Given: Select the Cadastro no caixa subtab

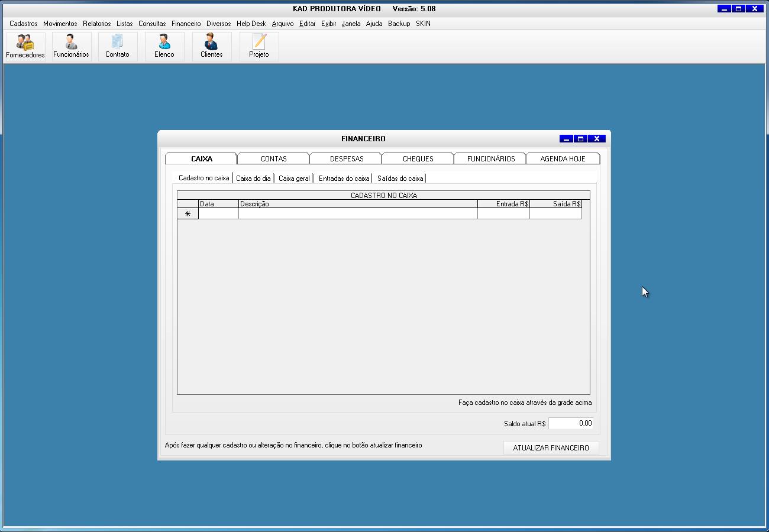Looking at the screenshot, I should pyautogui.click(x=204, y=177).
